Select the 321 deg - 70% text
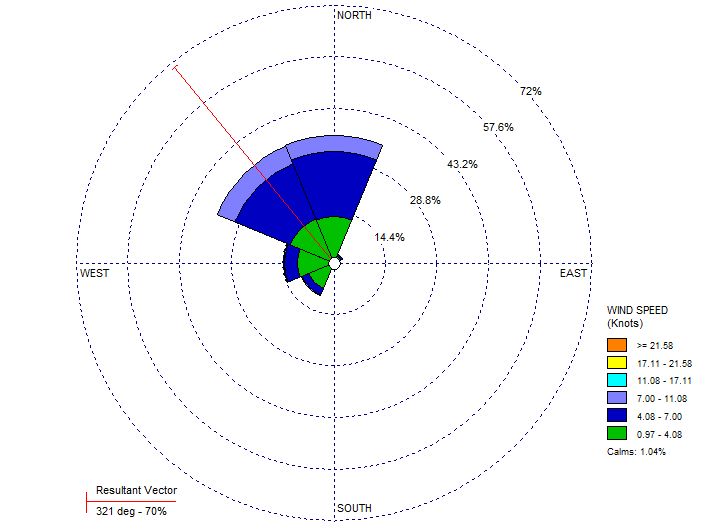 pos(131,511)
